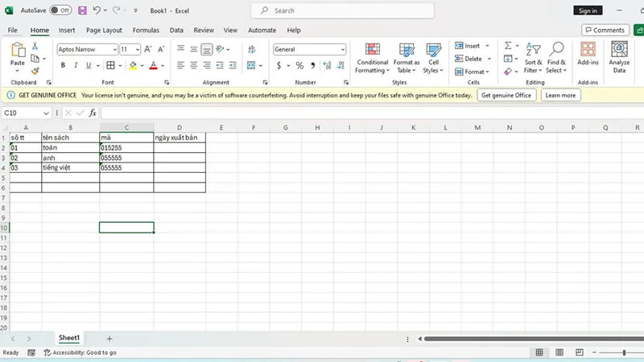The image size is (644, 362).
Task: Open the Comments pane
Action: click(x=605, y=30)
